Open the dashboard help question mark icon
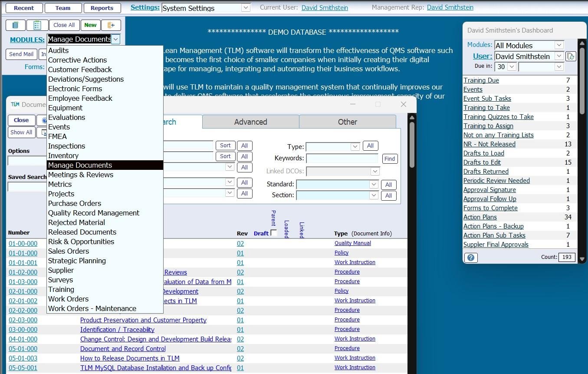The image size is (588, 374). (471, 258)
